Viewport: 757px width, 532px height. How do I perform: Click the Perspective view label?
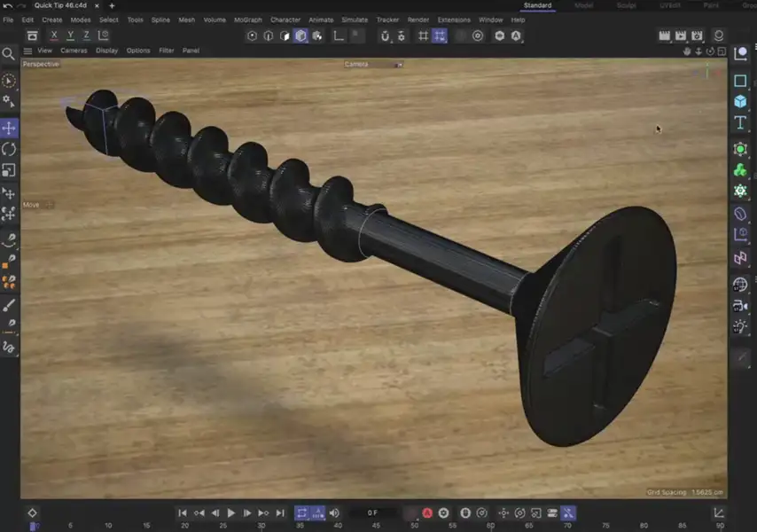point(39,63)
